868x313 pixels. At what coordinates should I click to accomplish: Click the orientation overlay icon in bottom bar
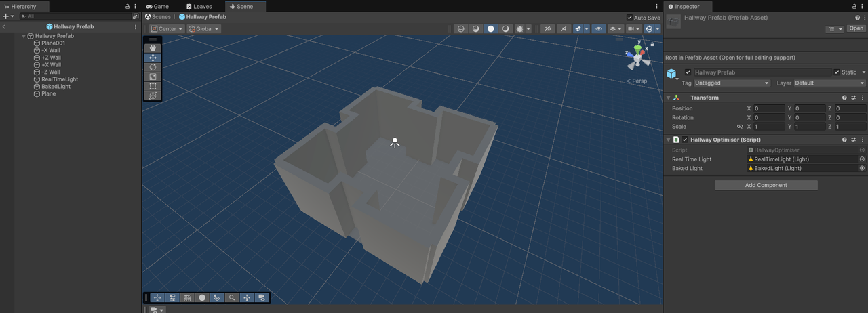[247, 297]
